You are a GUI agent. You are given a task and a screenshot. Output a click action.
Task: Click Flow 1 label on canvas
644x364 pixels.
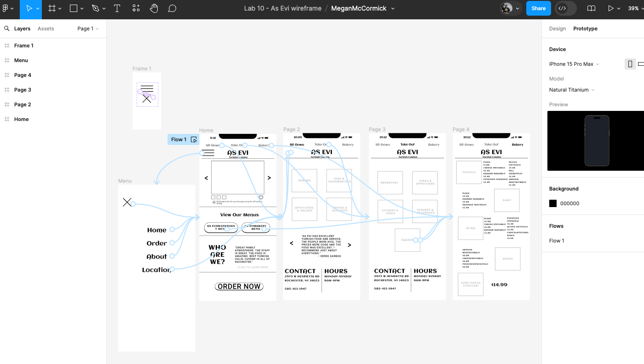(x=178, y=139)
